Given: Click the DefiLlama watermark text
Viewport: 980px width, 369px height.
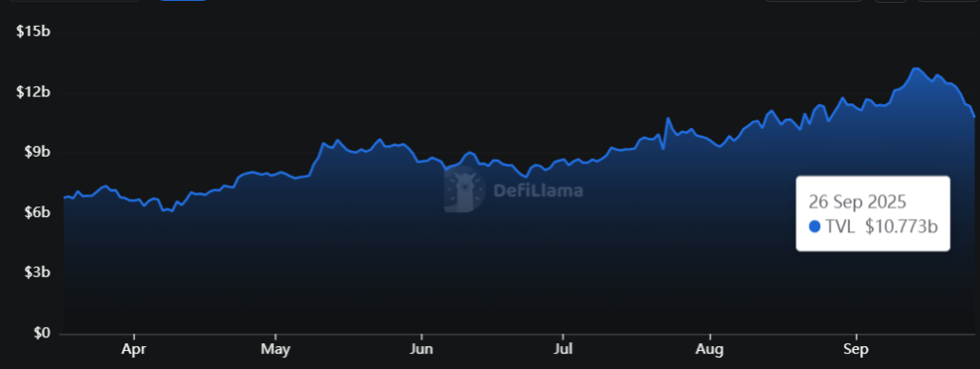Looking at the screenshot, I should pyautogui.click(x=538, y=190).
